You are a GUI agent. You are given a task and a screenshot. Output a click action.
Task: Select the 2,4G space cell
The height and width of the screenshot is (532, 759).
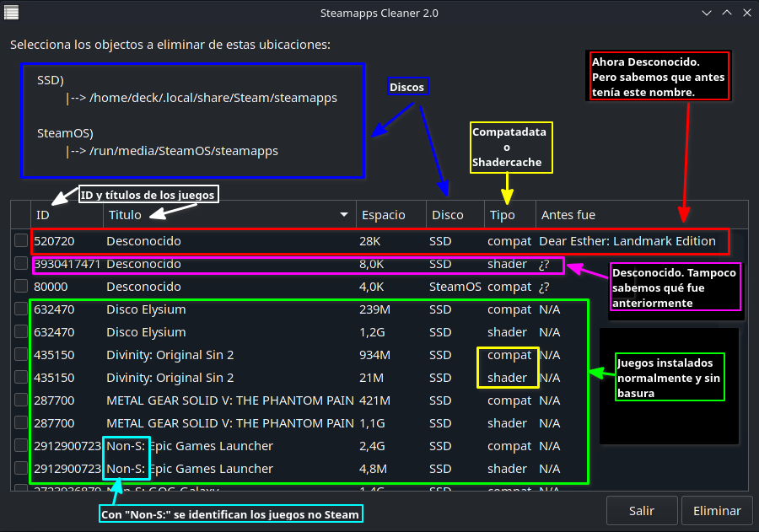pos(372,446)
